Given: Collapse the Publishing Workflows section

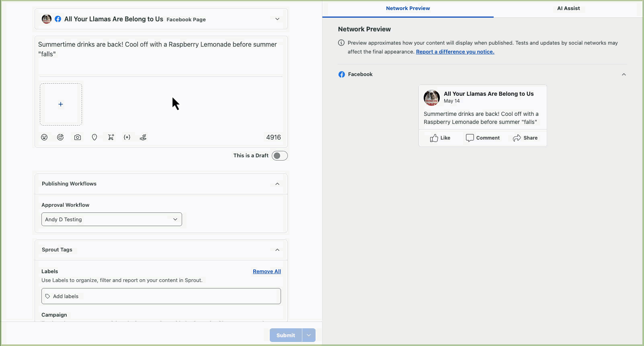Looking at the screenshot, I should [x=277, y=184].
